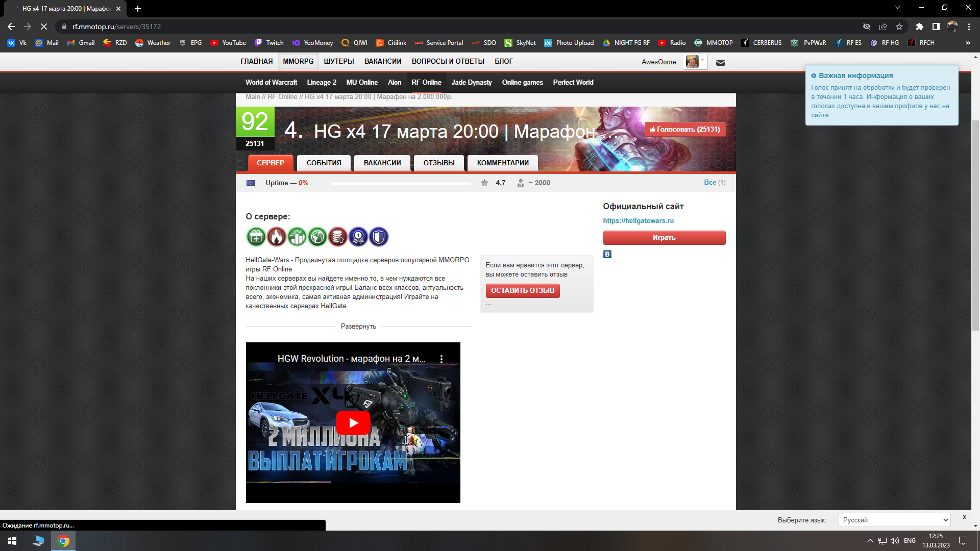
Task: Click the green gift bonus icon
Action: [256, 237]
